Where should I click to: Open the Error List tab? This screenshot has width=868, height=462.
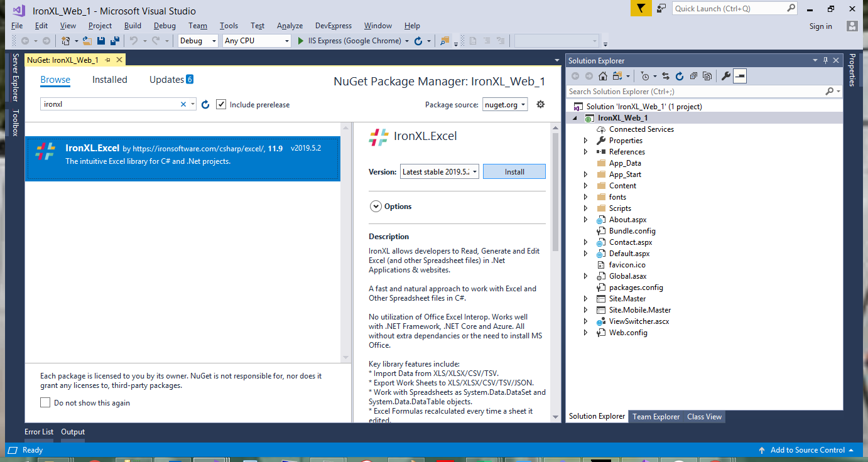tap(39, 432)
